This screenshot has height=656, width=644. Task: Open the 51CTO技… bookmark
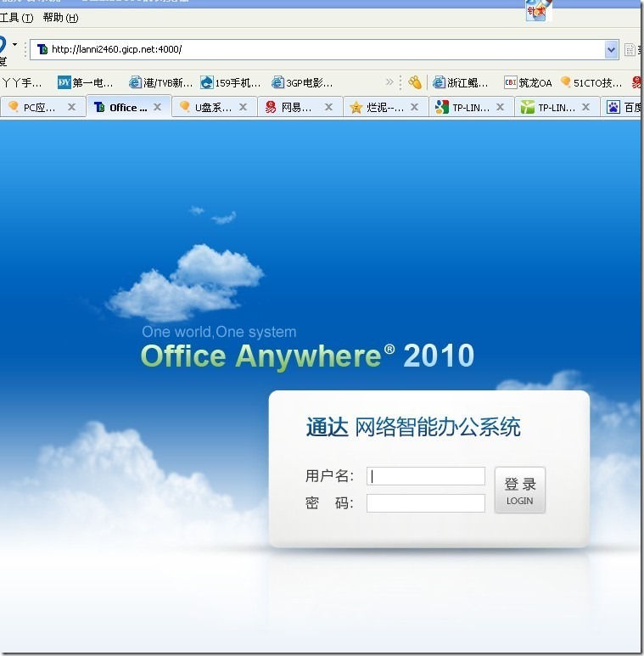pyautogui.click(x=591, y=83)
